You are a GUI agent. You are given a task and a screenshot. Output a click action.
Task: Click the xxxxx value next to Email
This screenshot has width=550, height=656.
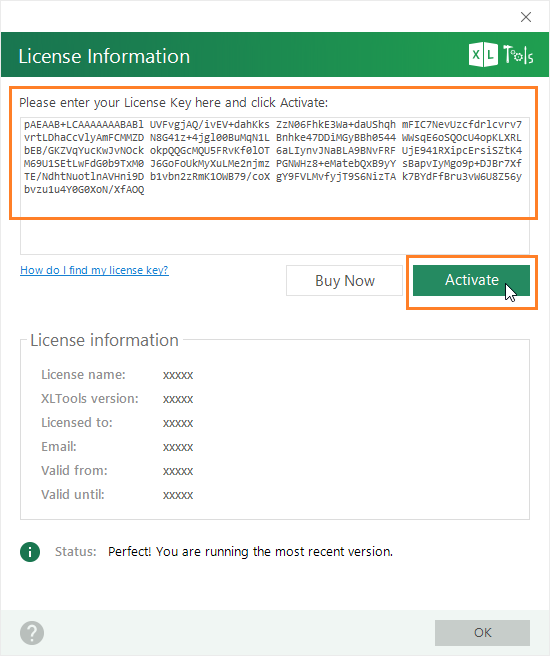pos(178,447)
